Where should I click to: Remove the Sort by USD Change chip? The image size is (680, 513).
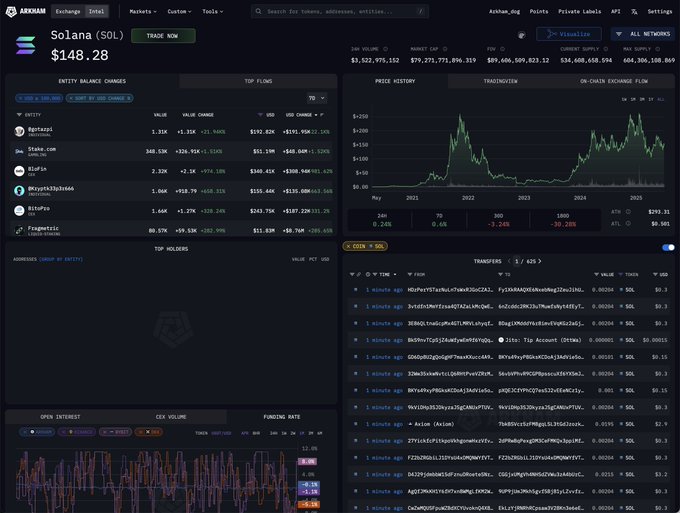71,98
